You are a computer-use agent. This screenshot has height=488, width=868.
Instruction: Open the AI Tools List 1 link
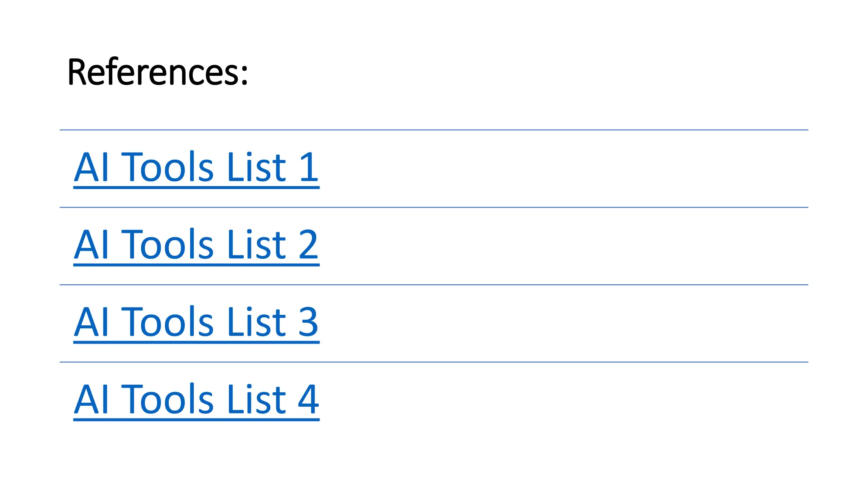196,168
